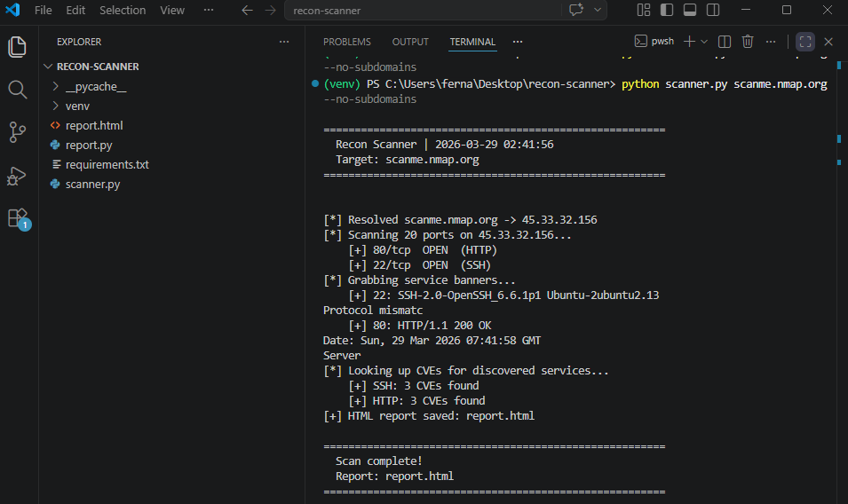Toggle the bottom panel visibility
Image resolution: width=848 pixels, height=504 pixels.
click(x=689, y=10)
